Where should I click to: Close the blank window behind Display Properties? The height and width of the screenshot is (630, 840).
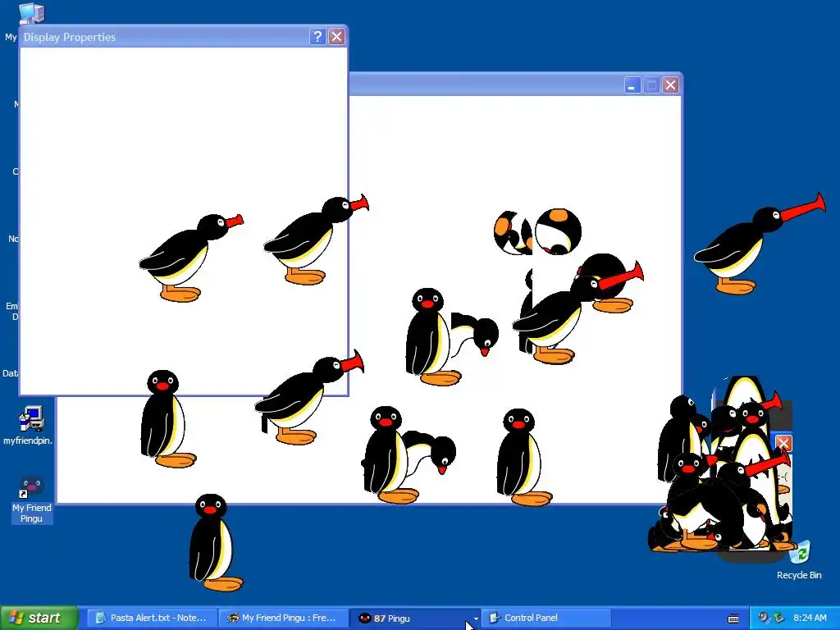click(670, 85)
